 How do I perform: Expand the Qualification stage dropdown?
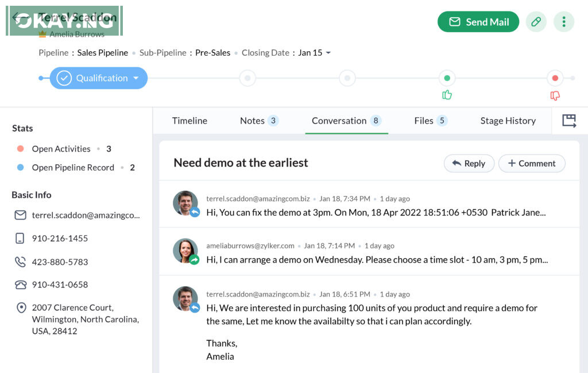(x=136, y=78)
